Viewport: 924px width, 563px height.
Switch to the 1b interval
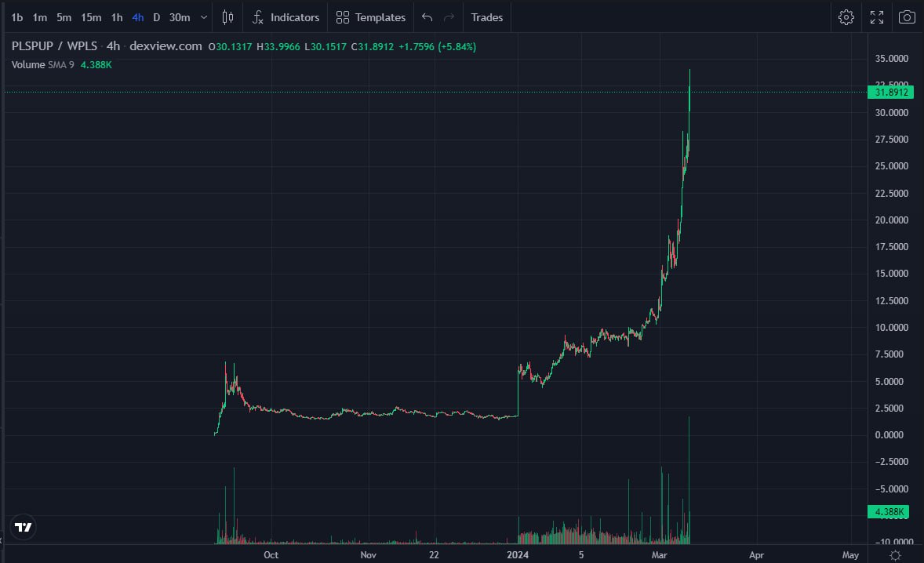pos(17,17)
